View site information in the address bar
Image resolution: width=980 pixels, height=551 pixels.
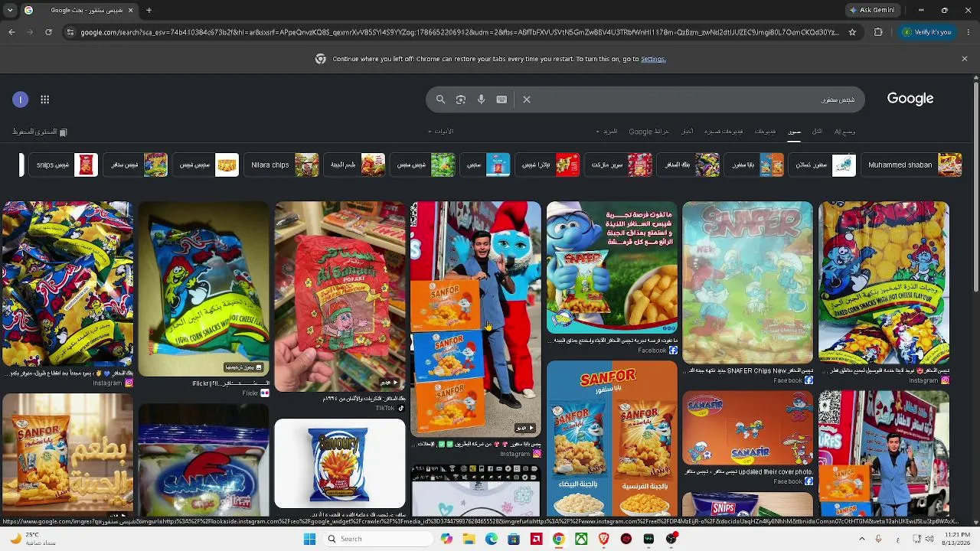pyautogui.click(x=70, y=32)
